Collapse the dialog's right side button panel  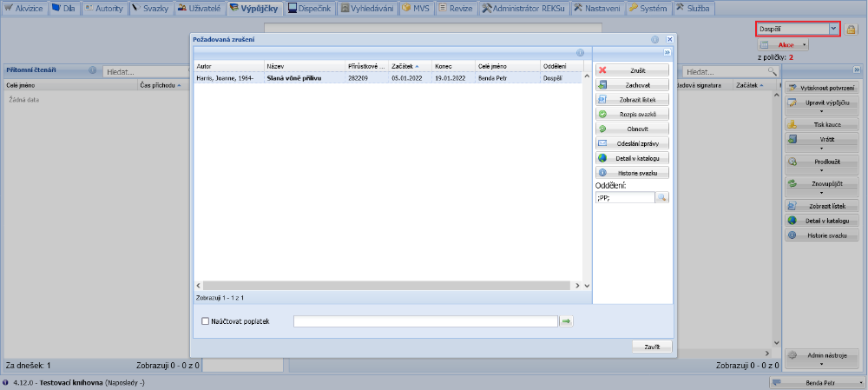point(667,52)
